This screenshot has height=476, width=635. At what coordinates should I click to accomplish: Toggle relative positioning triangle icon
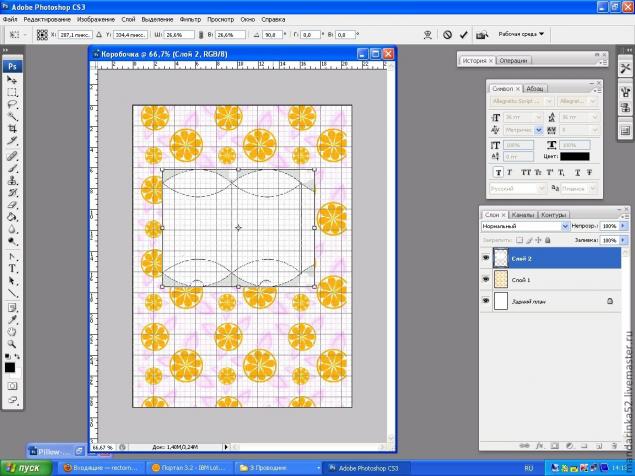click(99, 35)
